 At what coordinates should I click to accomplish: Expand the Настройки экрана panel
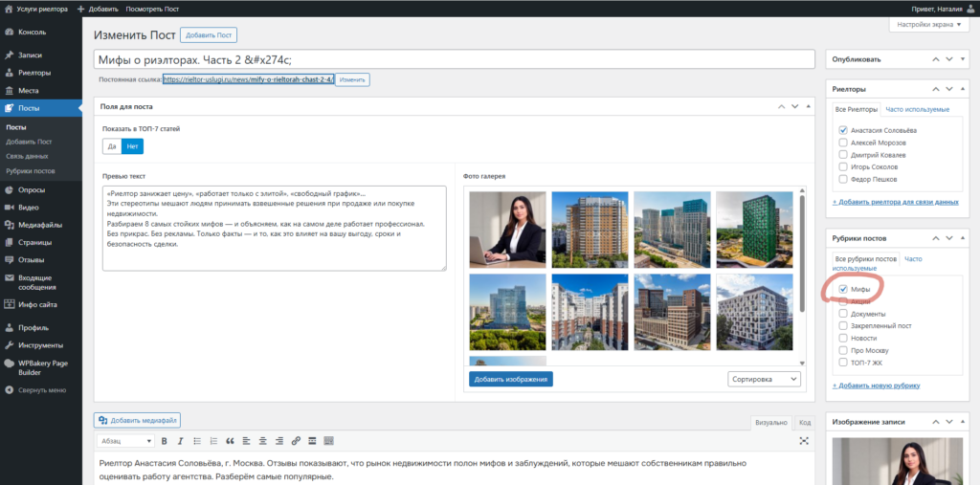[928, 25]
